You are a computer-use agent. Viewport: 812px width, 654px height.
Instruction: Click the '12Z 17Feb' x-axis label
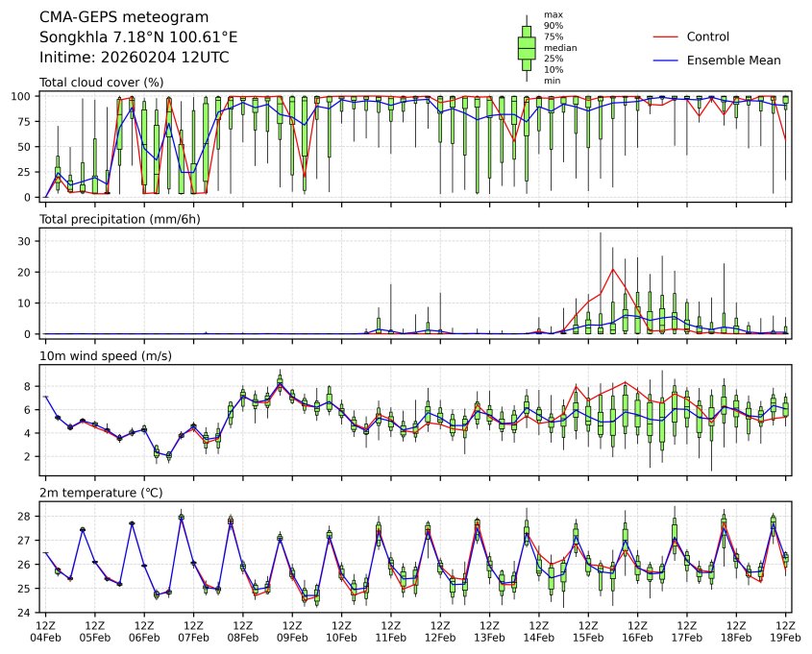[687, 631]
